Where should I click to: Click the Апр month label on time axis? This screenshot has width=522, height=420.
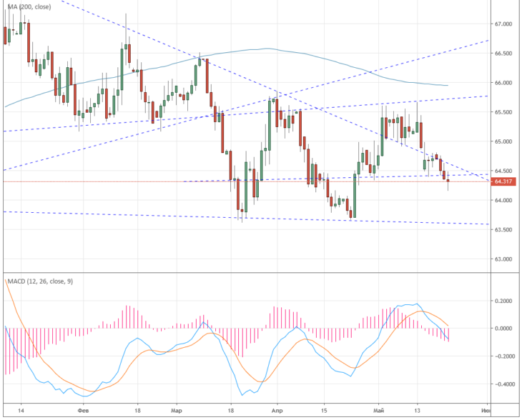pos(277,411)
